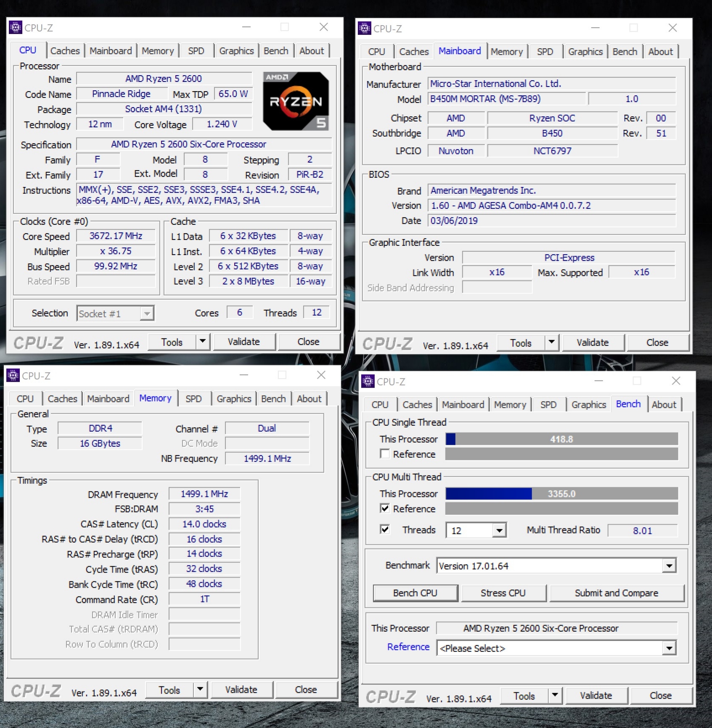Open the Reference processor Please Select dropdown

pos(669,648)
